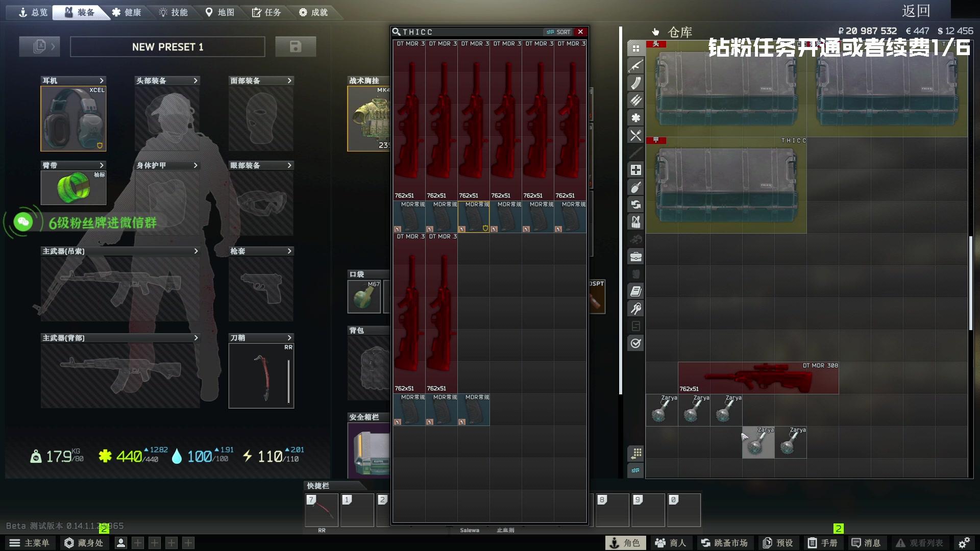Expand the 眼部装备 slot header
980x551 pixels.
coord(261,165)
